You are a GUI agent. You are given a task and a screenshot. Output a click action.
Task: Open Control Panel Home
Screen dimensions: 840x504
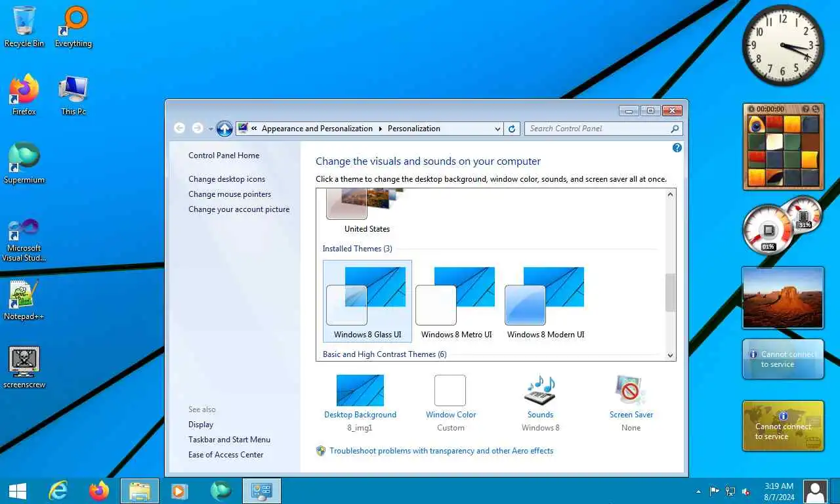[224, 156]
